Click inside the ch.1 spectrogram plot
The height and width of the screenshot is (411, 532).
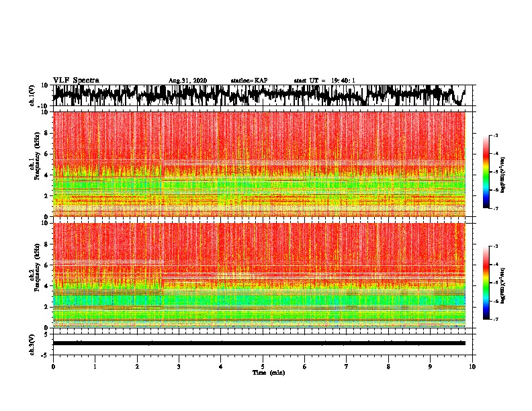pos(259,164)
